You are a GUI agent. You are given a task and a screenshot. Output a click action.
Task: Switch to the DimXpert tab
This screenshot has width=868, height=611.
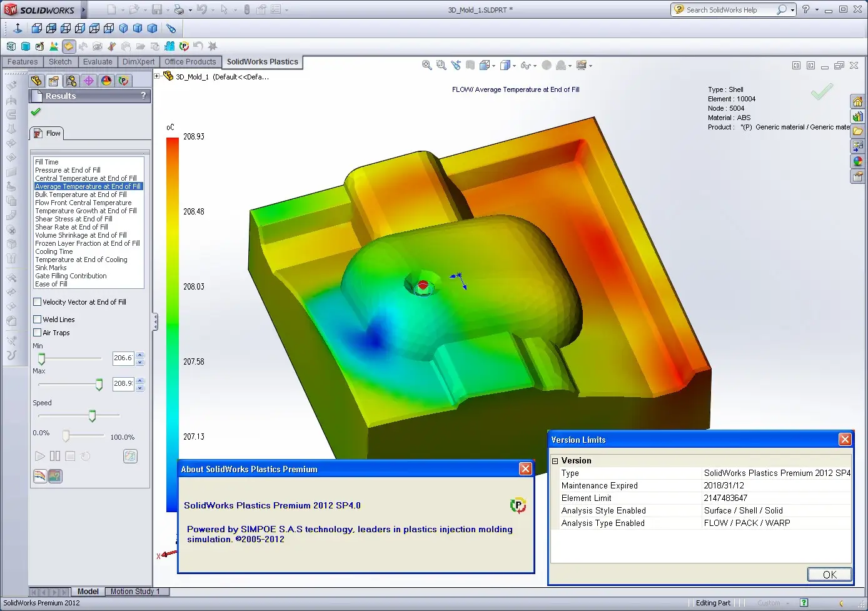pos(138,62)
